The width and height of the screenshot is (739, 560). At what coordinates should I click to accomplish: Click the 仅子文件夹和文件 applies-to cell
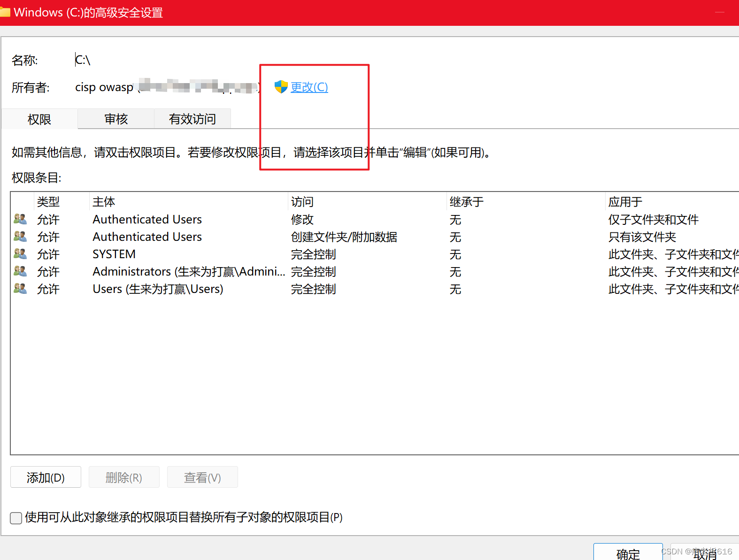point(654,219)
